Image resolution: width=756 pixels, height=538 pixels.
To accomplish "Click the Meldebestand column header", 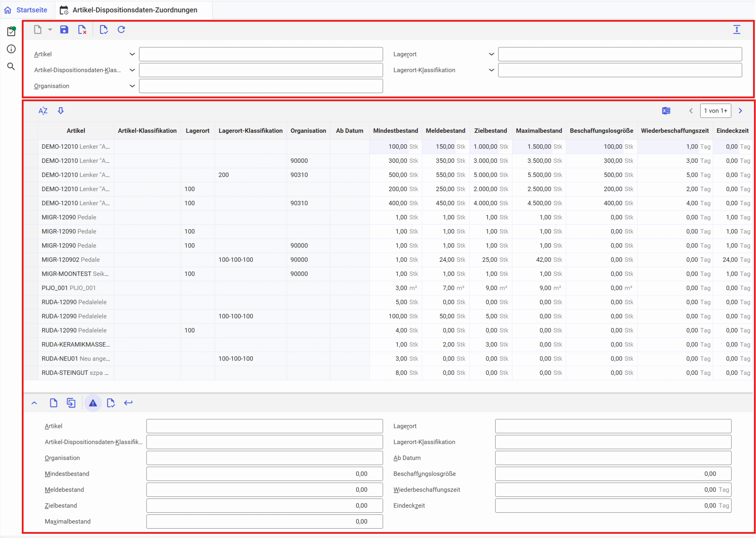I will tap(445, 130).
